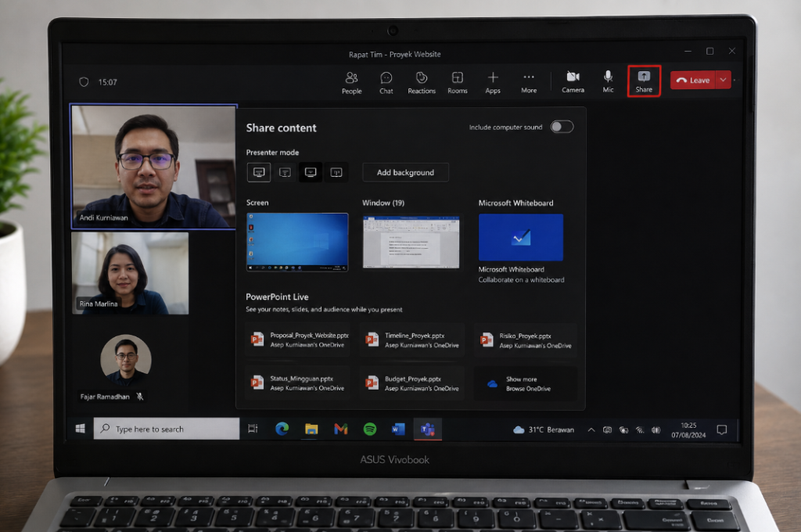The image size is (801, 532).
Task: Click the 'PowerPoint Live' heading
Action: tap(277, 297)
